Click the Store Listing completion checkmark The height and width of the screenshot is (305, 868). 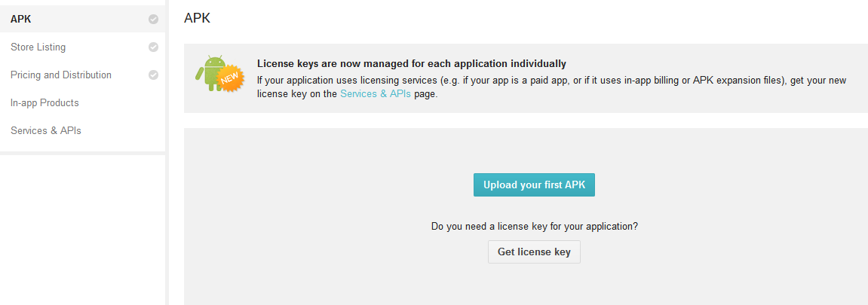point(153,47)
